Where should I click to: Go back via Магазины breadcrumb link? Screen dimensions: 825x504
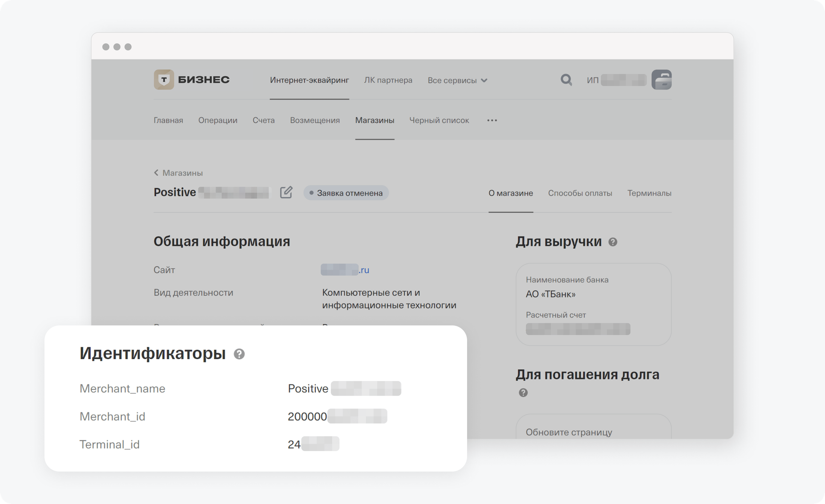(x=182, y=173)
